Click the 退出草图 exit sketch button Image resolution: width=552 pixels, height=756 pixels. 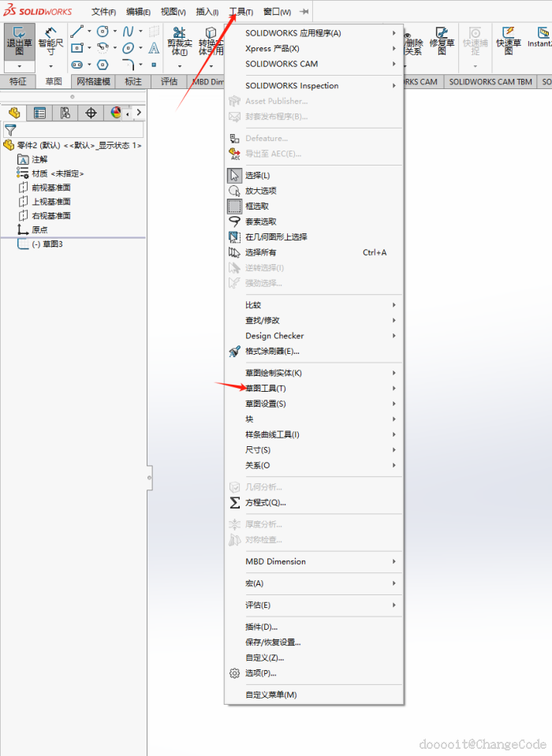[19, 41]
